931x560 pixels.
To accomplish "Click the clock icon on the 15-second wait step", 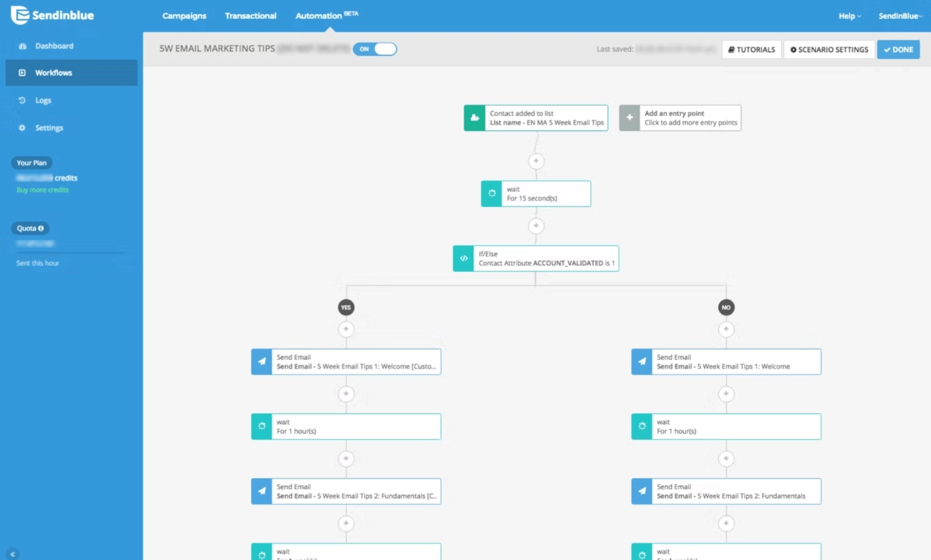I will 491,193.
